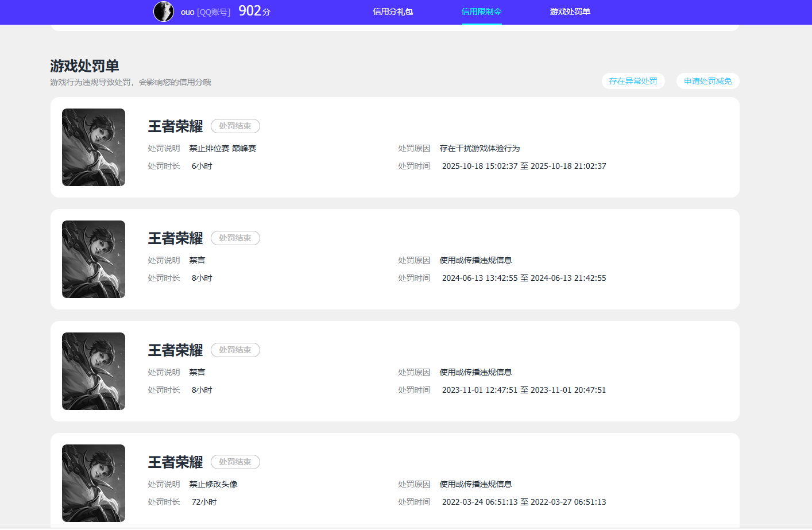Click the 王者荣耀 title of the 2025-10-18 penalty
Viewport: 812px width, 530px height.
(176, 126)
